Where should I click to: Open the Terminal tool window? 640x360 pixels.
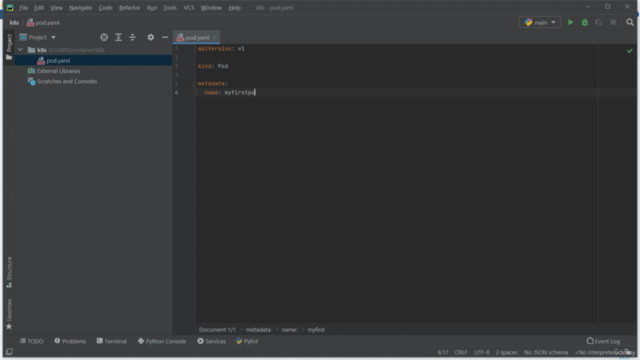111,341
